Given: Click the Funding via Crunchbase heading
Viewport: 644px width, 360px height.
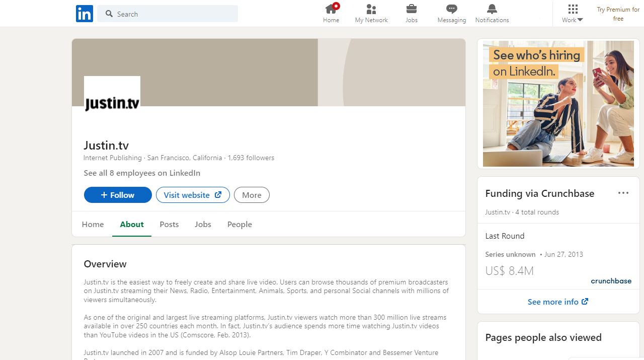Looking at the screenshot, I should coord(540,193).
